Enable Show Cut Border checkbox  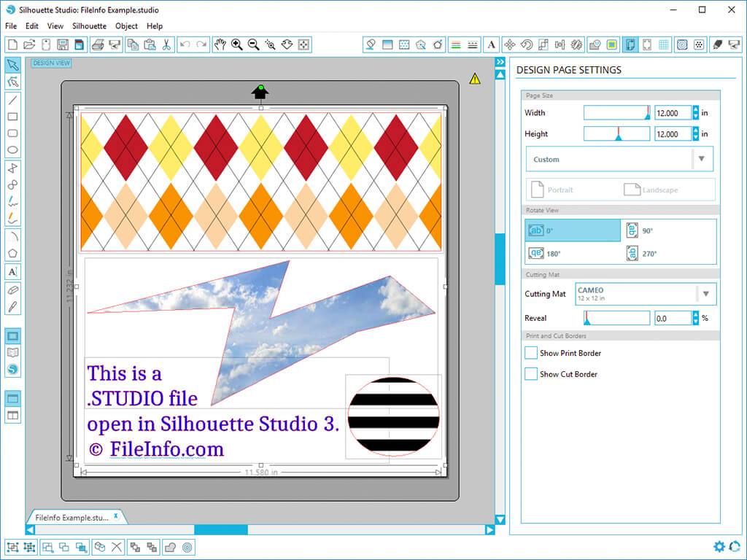click(531, 374)
